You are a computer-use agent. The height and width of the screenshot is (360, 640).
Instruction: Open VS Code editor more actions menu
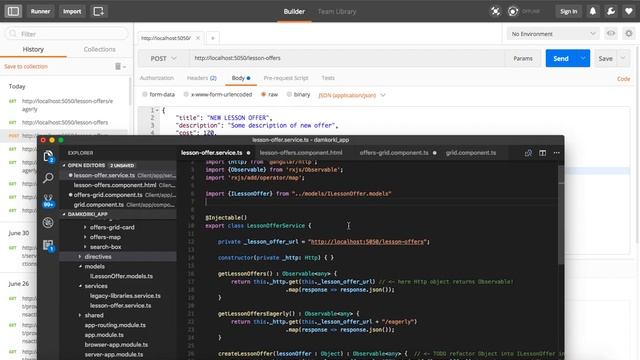tap(556, 153)
